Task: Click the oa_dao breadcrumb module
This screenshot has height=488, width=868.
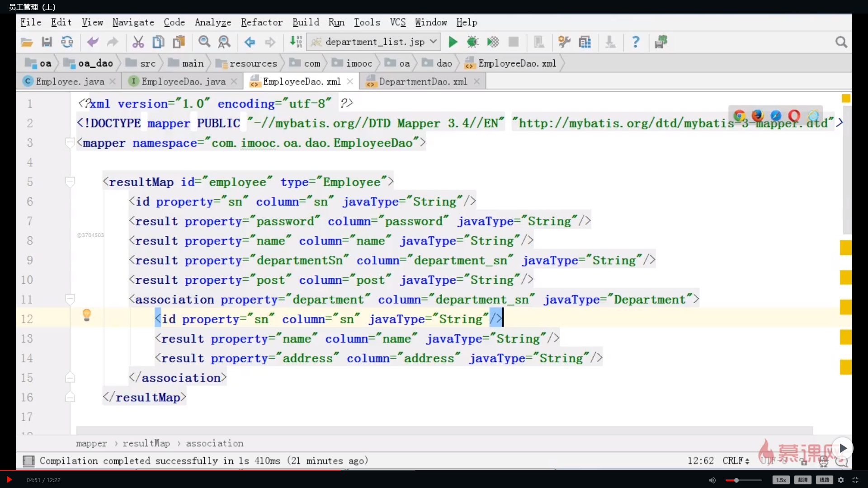Action: (89, 63)
